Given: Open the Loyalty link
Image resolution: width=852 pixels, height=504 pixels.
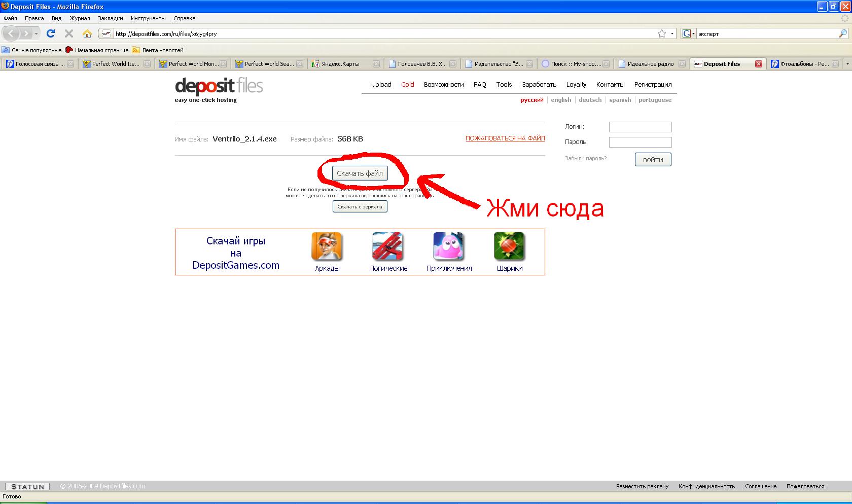Looking at the screenshot, I should (x=576, y=85).
